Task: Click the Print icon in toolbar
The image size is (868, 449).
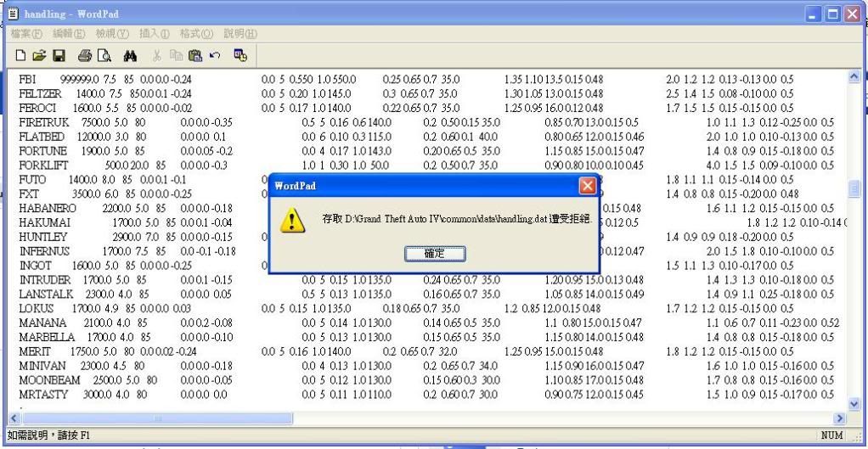Action: coord(85,54)
